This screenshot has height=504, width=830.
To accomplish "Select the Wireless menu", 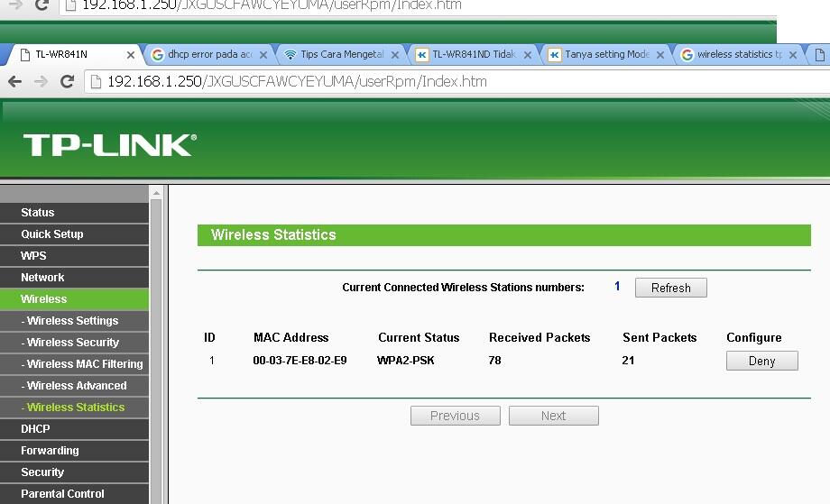I will tap(74, 299).
